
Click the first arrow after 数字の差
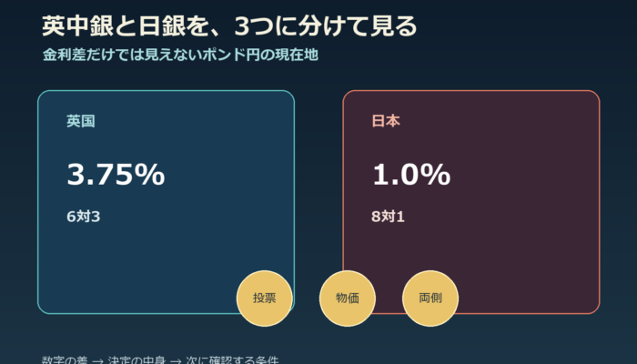pos(97,360)
